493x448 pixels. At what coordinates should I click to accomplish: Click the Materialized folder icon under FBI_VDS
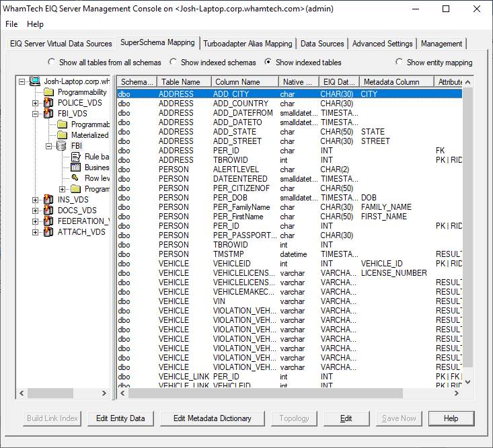pyautogui.click(x=63, y=135)
